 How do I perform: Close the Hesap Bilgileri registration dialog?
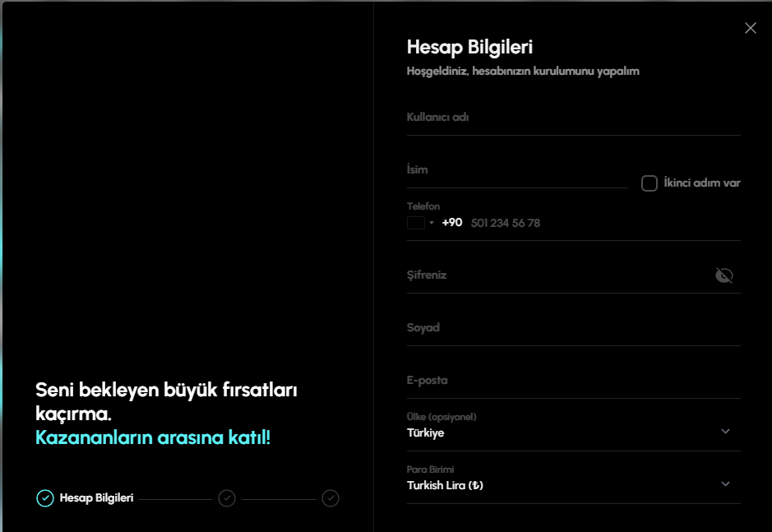pyautogui.click(x=751, y=28)
